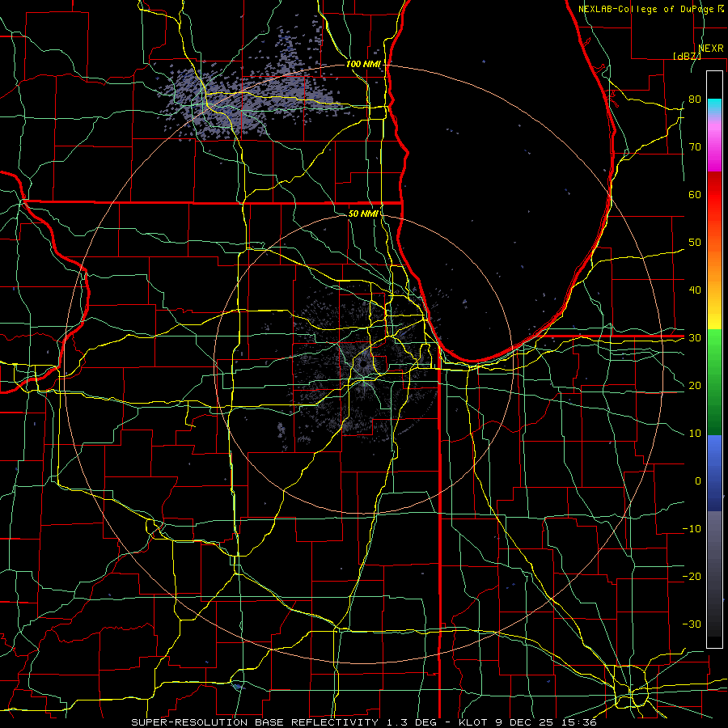Click the KLOT station identifier

tap(473, 722)
